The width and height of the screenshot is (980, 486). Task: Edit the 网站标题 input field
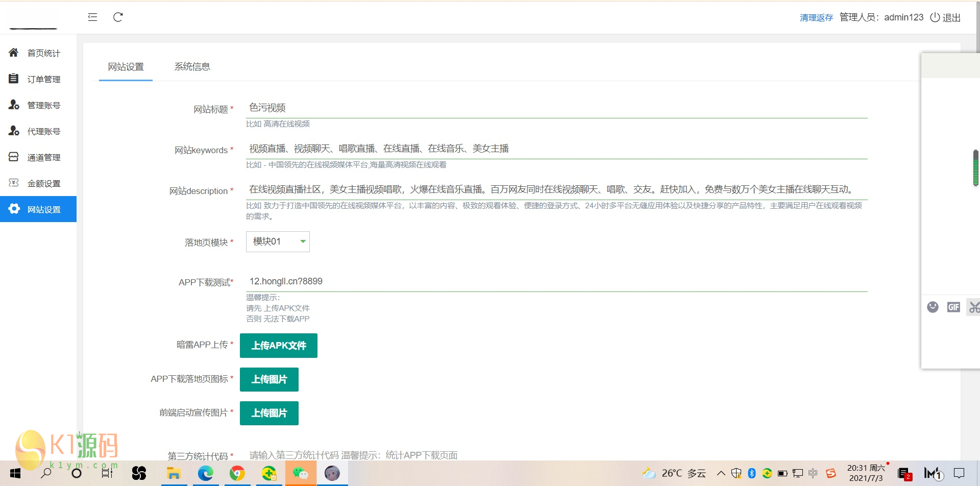pyautogui.click(x=357, y=108)
